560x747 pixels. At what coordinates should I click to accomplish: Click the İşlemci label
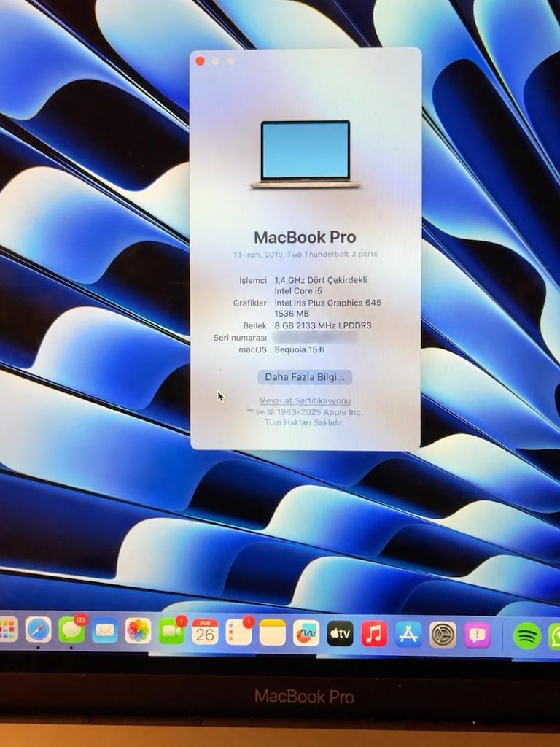253,280
